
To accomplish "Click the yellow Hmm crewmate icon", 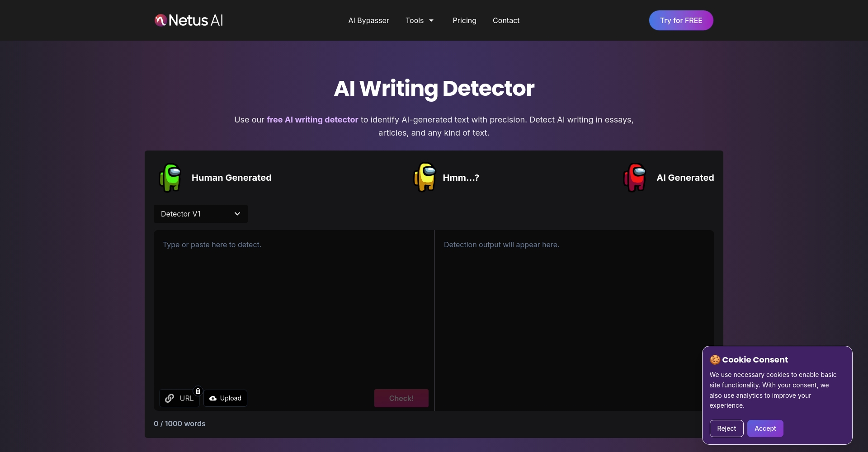I will pos(425,178).
